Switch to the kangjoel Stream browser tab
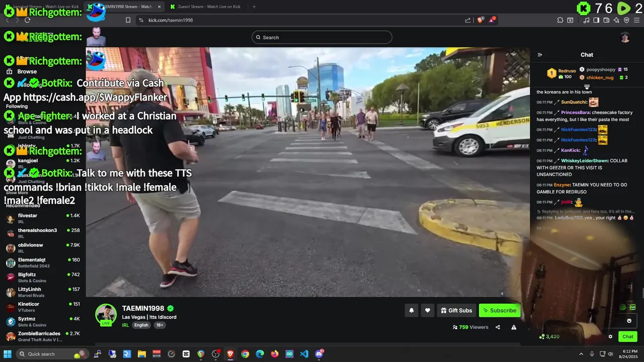 [42, 7]
